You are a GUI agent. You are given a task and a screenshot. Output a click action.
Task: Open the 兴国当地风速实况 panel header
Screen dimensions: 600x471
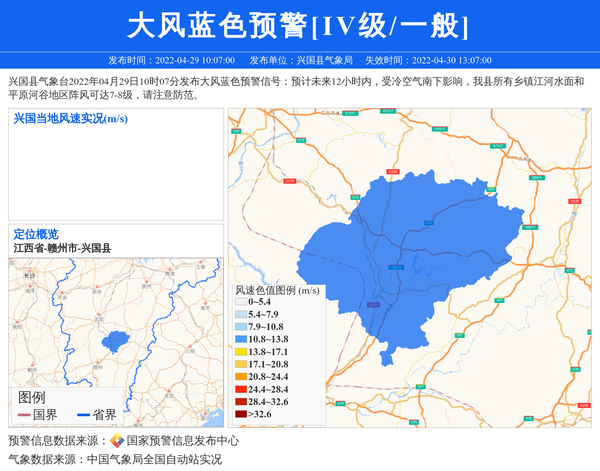tap(70, 119)
